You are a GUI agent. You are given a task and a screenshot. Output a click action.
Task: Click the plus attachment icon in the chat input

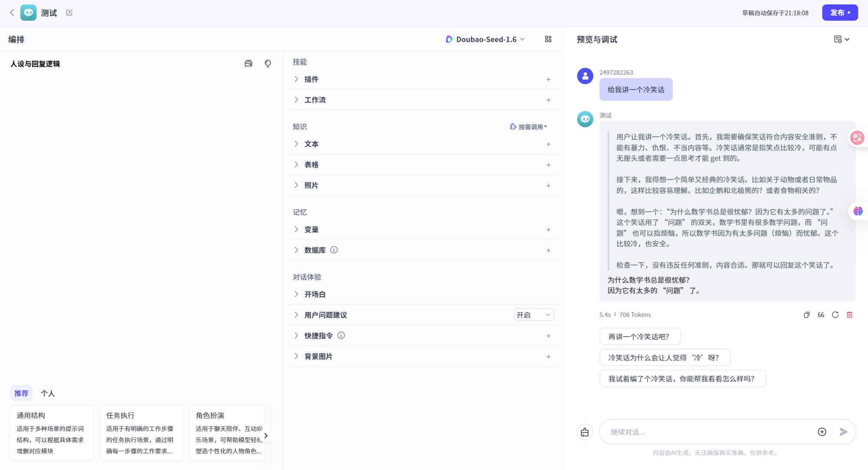[x=822, y=432]
